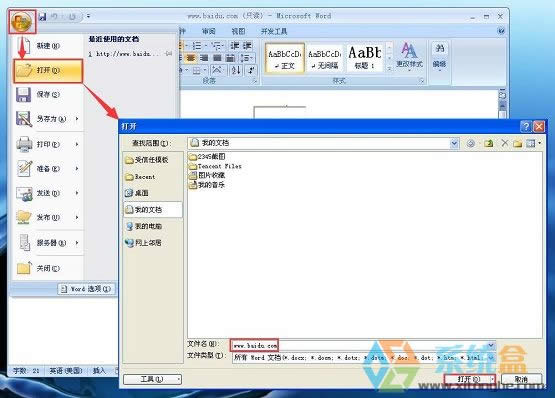Select the 无间隔 style thumbnail
Image resolution: width=555 pixels, height=398 pixels.
(325, 58)
